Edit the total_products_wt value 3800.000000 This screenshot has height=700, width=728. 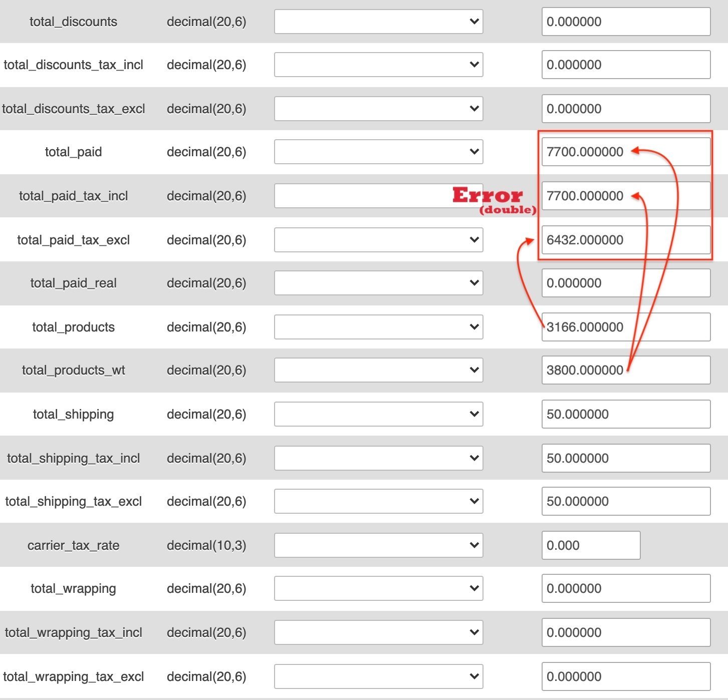[x=626, y=370]
